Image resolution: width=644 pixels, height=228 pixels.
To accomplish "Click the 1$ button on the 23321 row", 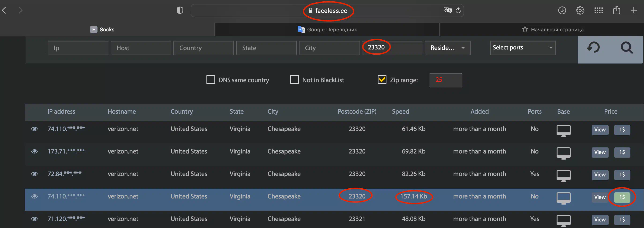I will (622, 220).
